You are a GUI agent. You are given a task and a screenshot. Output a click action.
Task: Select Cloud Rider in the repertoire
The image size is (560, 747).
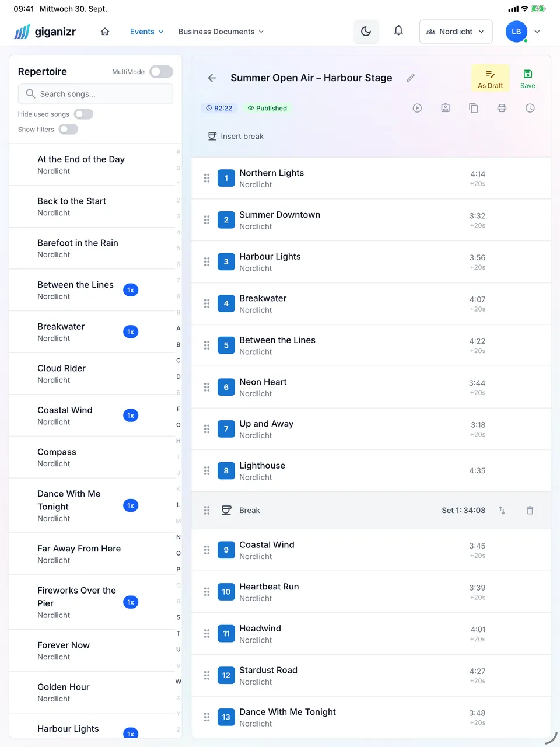pos(92,373)
